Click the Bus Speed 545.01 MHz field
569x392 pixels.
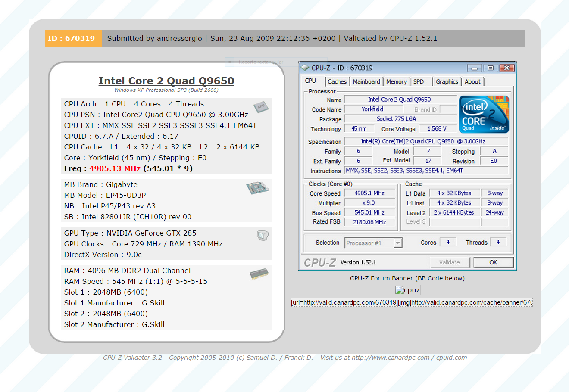370,212
